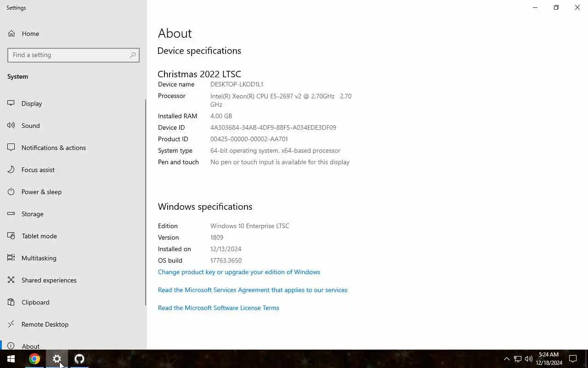The height and width of the screenshot is (368, 588).
Task: Click the No pen or touch input text
Action: click(x=280, y=162)
